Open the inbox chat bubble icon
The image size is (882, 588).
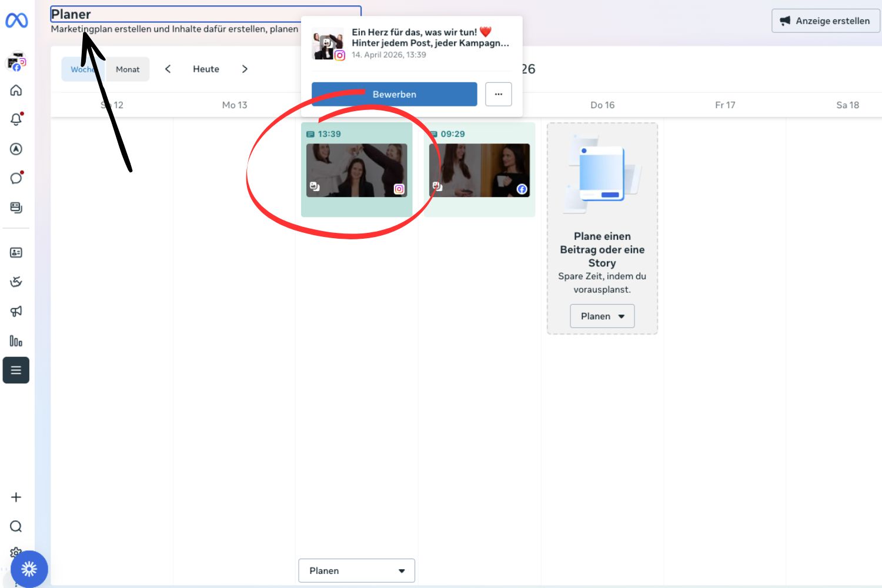pos(16,178)
